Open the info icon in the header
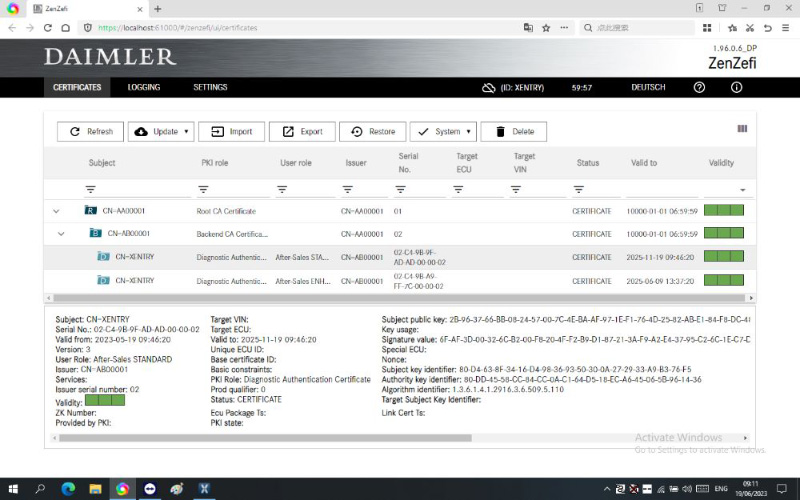800x500 pixels. click(737, 88)
